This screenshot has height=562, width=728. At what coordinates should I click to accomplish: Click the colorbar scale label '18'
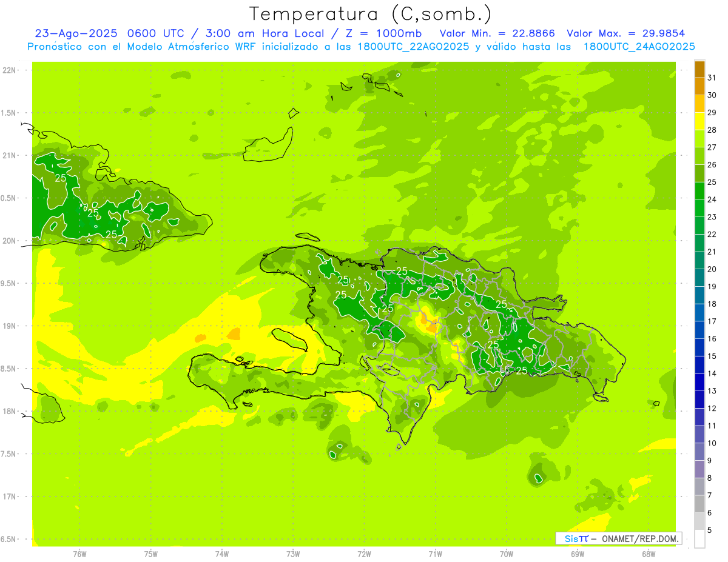point(712,304)
